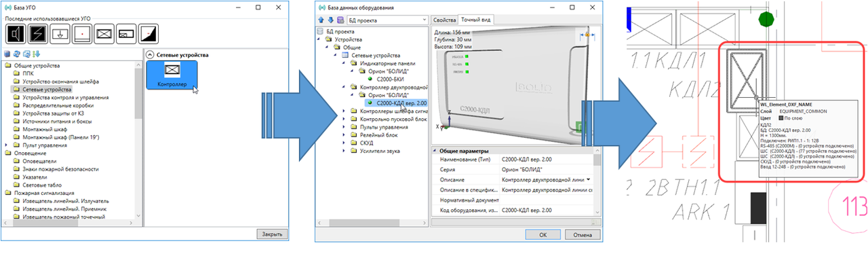Select the square-with-dot symbol in recent УГО
This screenshot has height=254, width=868.
(81, 33)
